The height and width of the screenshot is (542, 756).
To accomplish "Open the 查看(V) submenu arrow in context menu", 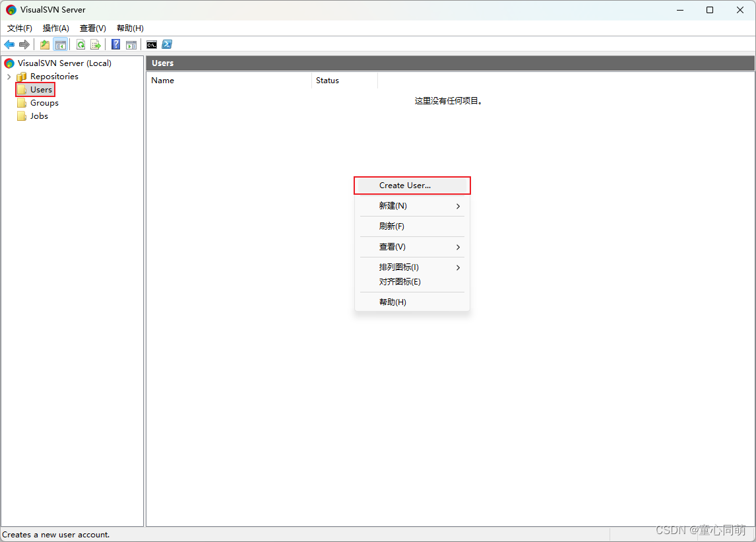I will click(458, 247).
